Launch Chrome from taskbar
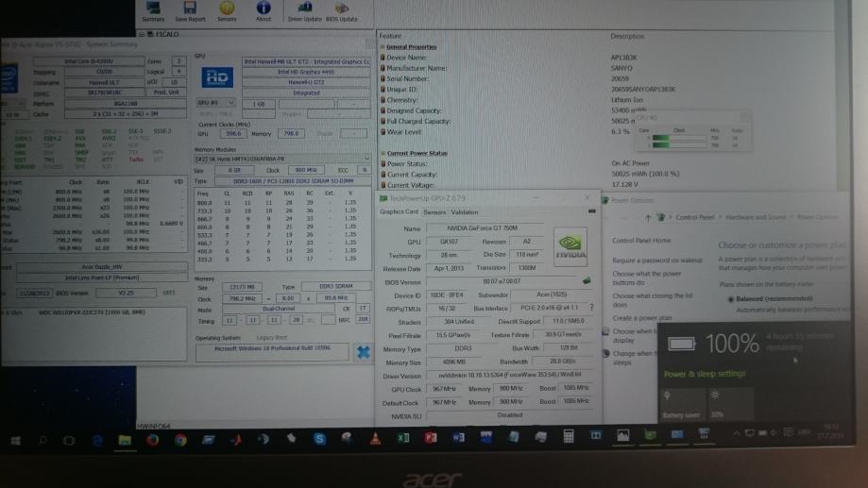Viewport: 868px width, 488px height. pyautogui.click(x=180, y=440)
